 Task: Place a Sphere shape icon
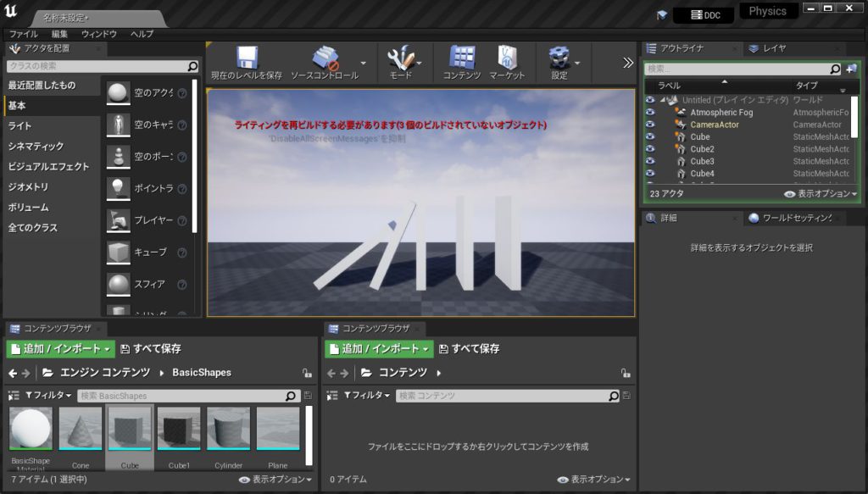[118, 285]
